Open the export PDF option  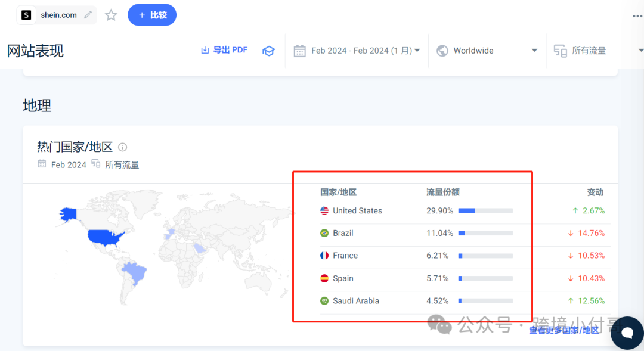click(224, 50)
